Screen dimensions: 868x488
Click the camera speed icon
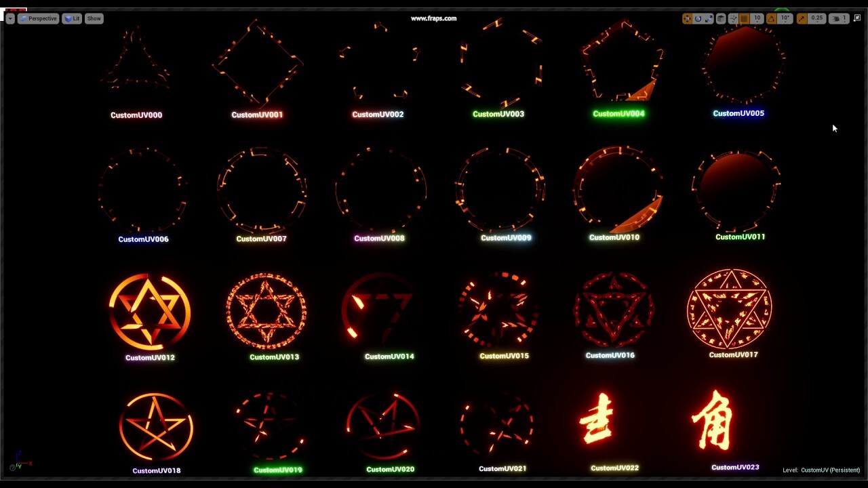(x=834, y=18)
